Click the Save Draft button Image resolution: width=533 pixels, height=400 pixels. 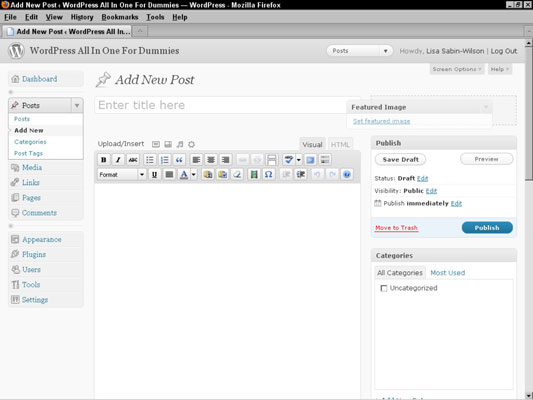click(x=400, y=159)
